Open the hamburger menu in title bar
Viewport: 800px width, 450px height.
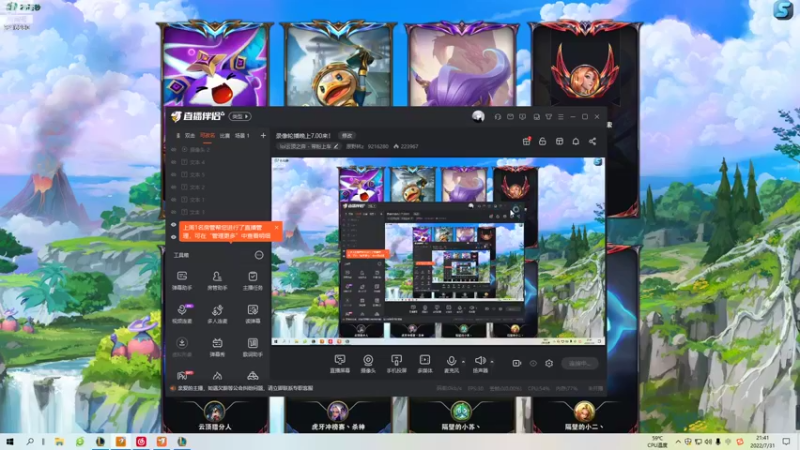click(x=561, y=117)
